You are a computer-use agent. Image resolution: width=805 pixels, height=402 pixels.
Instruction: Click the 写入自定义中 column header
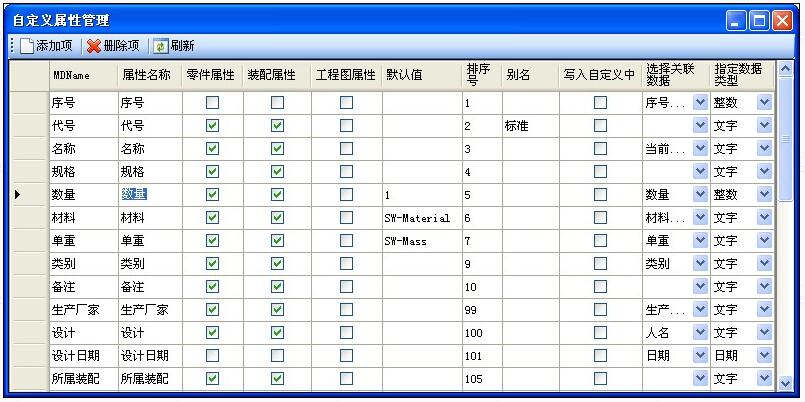600,76
